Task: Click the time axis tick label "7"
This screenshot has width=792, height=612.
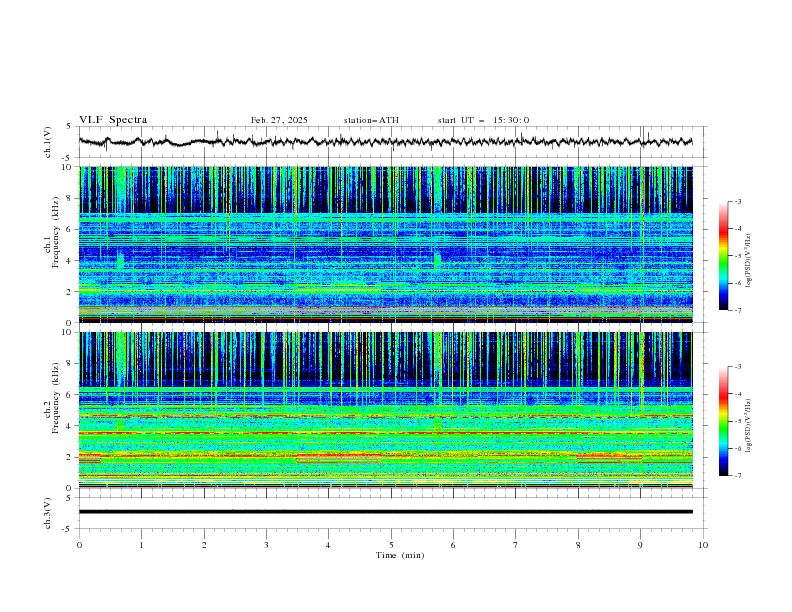Action: (516, 545)
